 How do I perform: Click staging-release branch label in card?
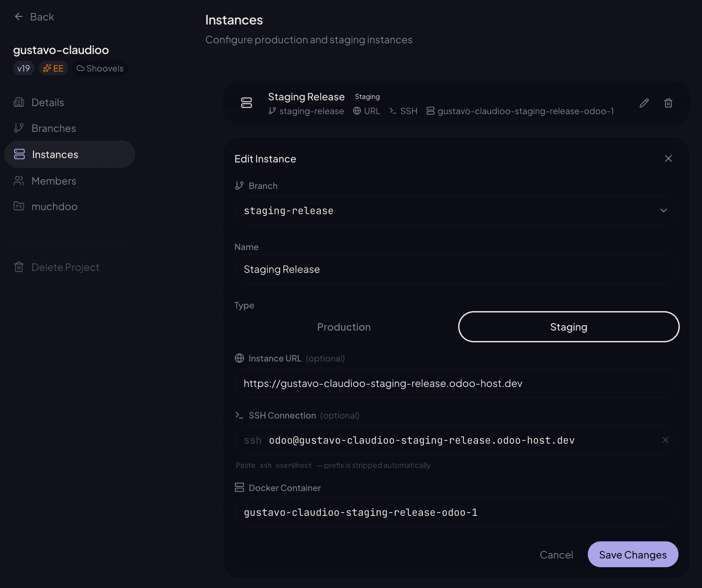pyautogui.click(x=306, y=111)
